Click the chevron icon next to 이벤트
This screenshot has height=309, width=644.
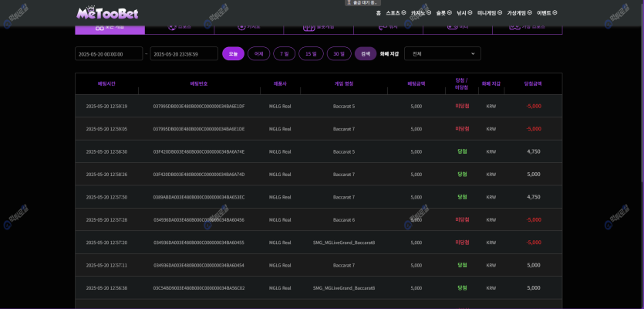tap(555, 12)
